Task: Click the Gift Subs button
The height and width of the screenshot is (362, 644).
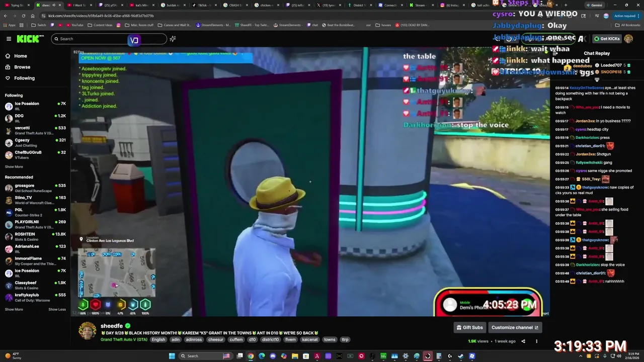Action: click(469, 327)
